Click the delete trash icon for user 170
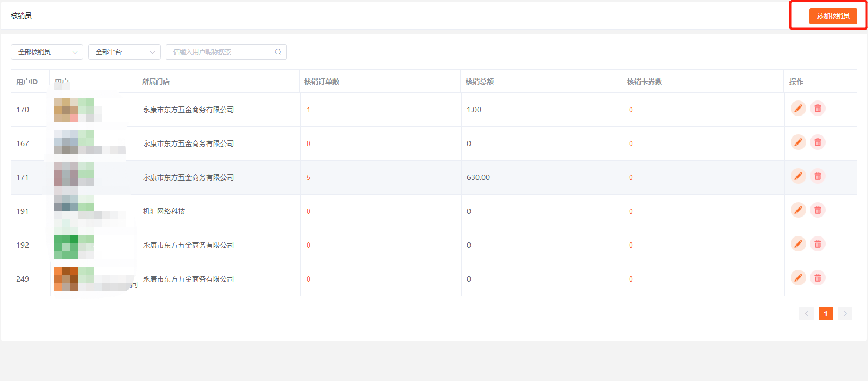 click(x=817, y=109)
